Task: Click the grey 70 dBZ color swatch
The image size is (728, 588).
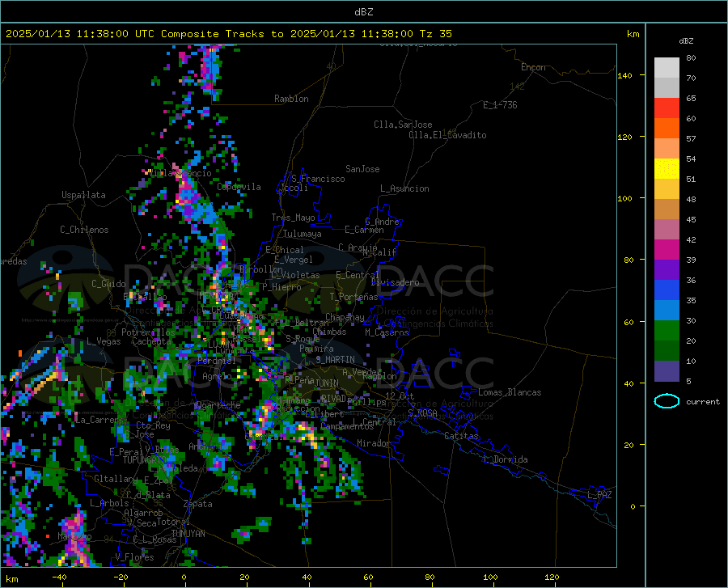Action: click(x=667, y=87)
